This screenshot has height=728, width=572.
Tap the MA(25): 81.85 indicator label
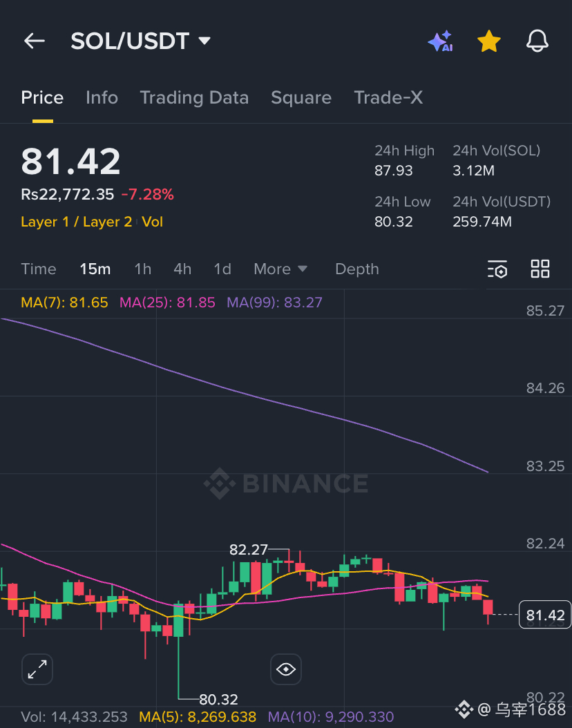pyautogui.click(x=167, y=303)
